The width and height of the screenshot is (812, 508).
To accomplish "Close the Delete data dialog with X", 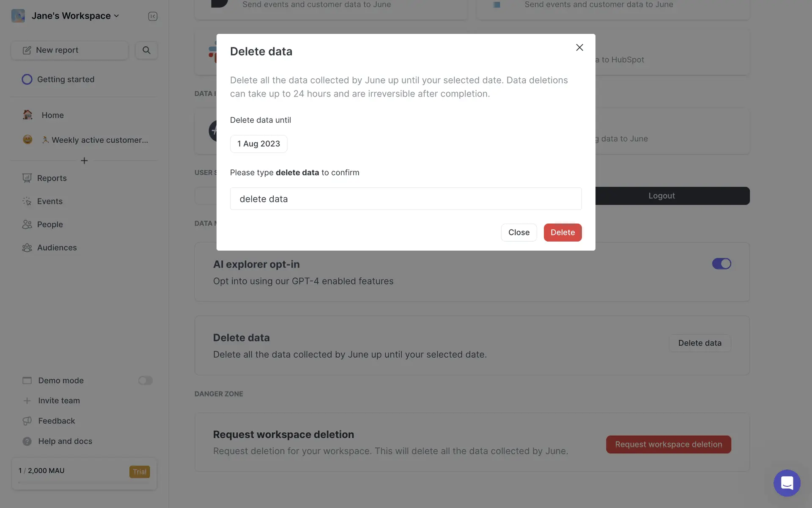I will [579, 47].
